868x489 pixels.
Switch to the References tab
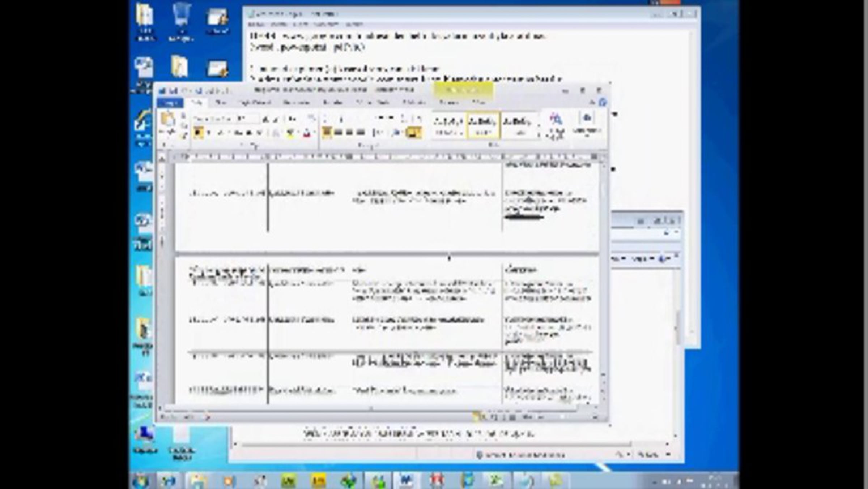pyautogui.click(x=296, y=103)
